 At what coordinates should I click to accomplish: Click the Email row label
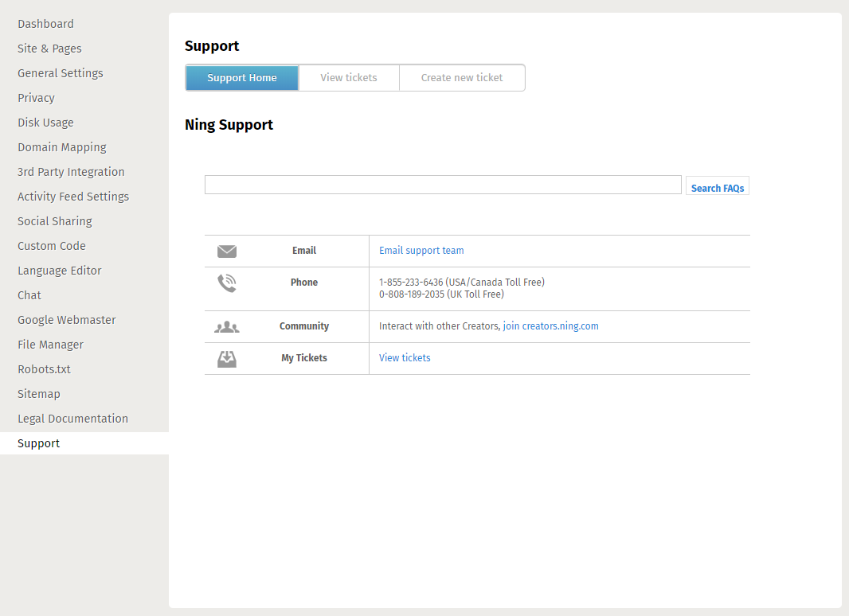click(304, 251)
